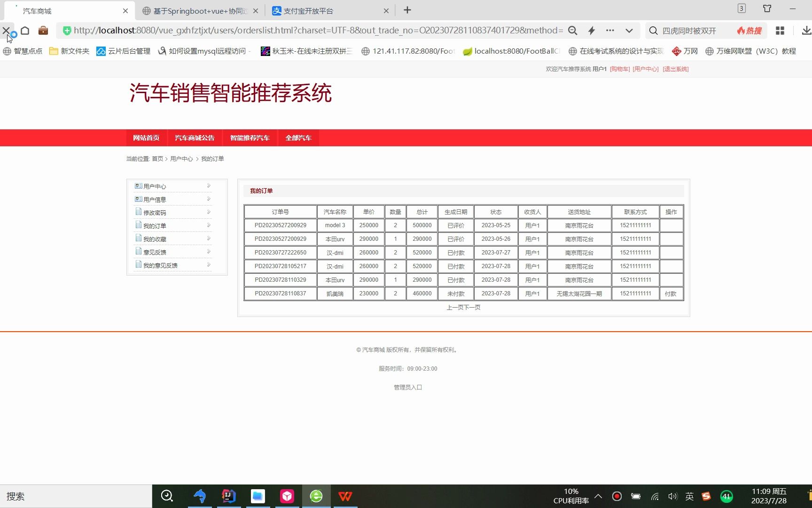812x508 pixels.
Task: Click the volume speaker tray icon
Action: 672,496
